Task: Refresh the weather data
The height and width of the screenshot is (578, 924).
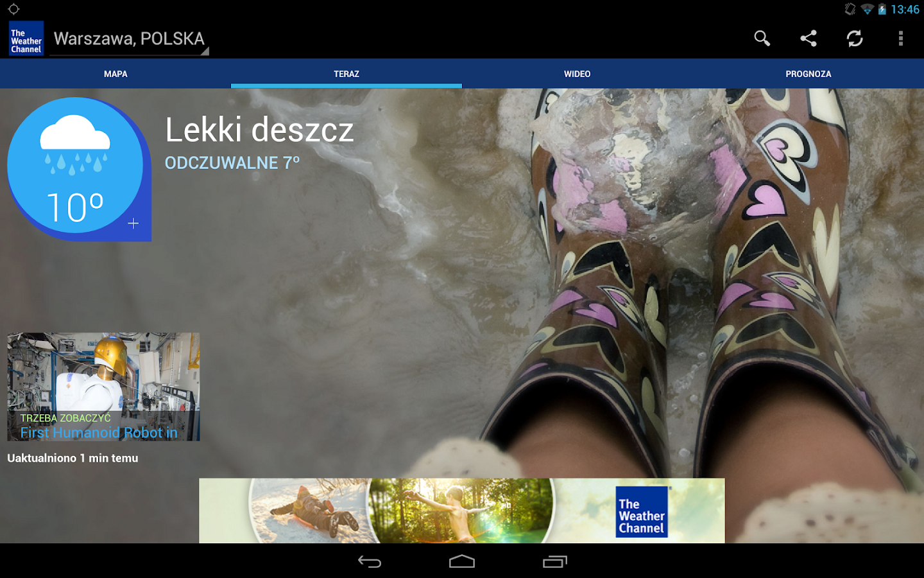Action: tap(854, 39)
